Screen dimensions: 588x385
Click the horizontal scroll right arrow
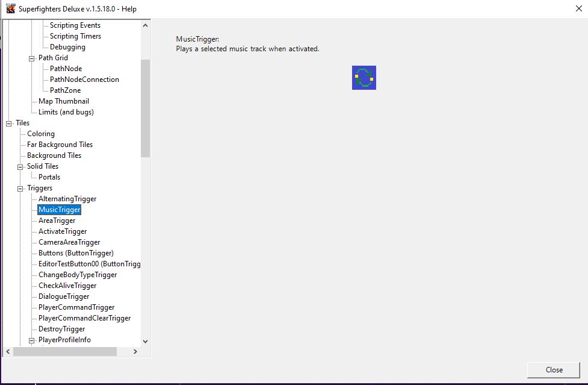(135, 352)
